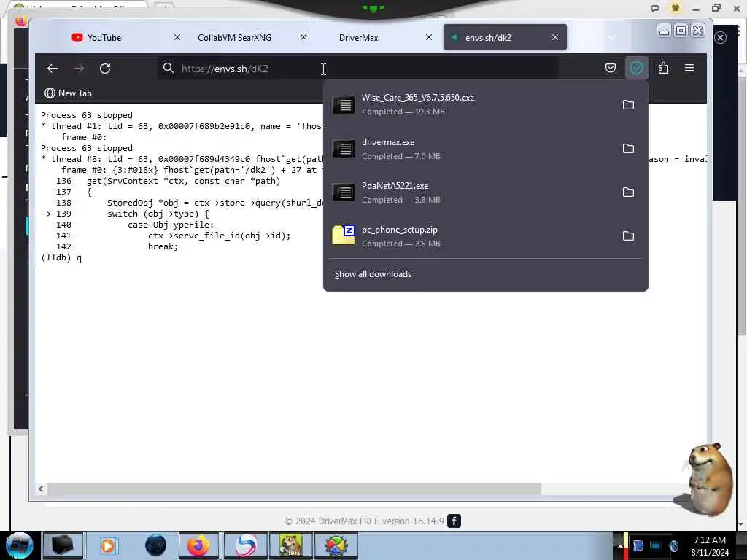Show Wise_Care_365 download in its folder
The image size is (747, 560).
pyautogui.click(x=628, y=105)
